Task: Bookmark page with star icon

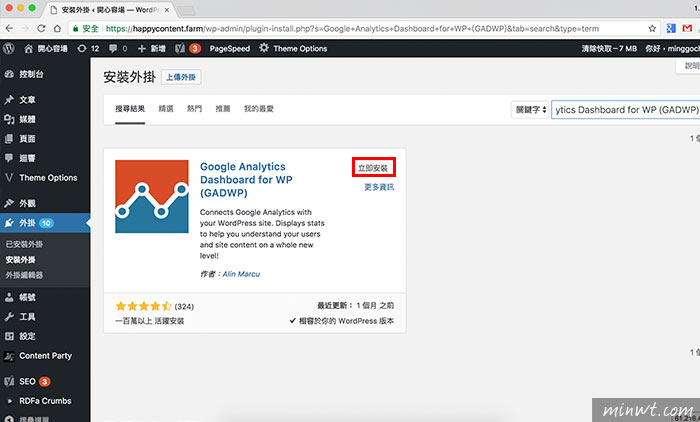Action: pos(652,29)
